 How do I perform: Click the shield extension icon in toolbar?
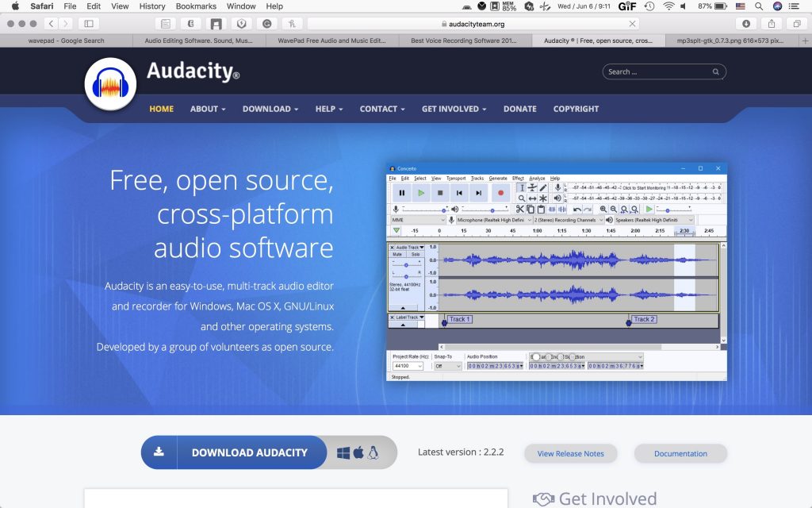[241, 23]
